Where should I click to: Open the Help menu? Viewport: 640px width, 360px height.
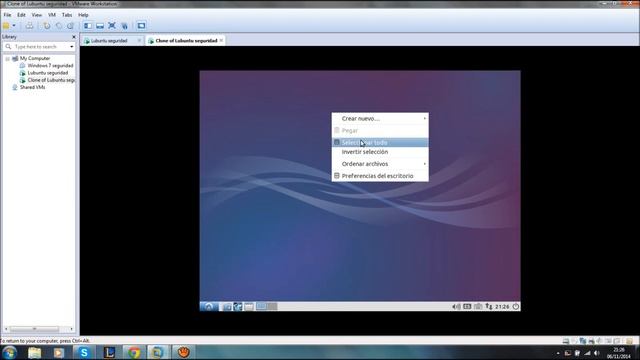pyautogui.click(x=83, y=15)
